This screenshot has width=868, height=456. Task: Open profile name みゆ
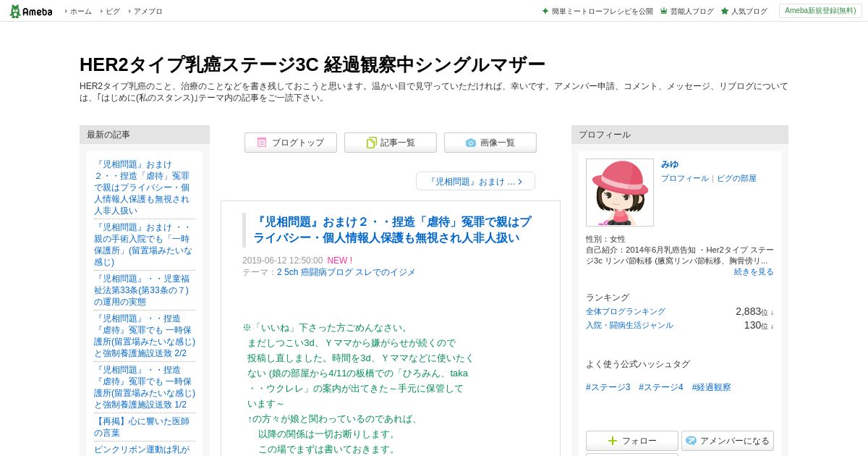670,164
